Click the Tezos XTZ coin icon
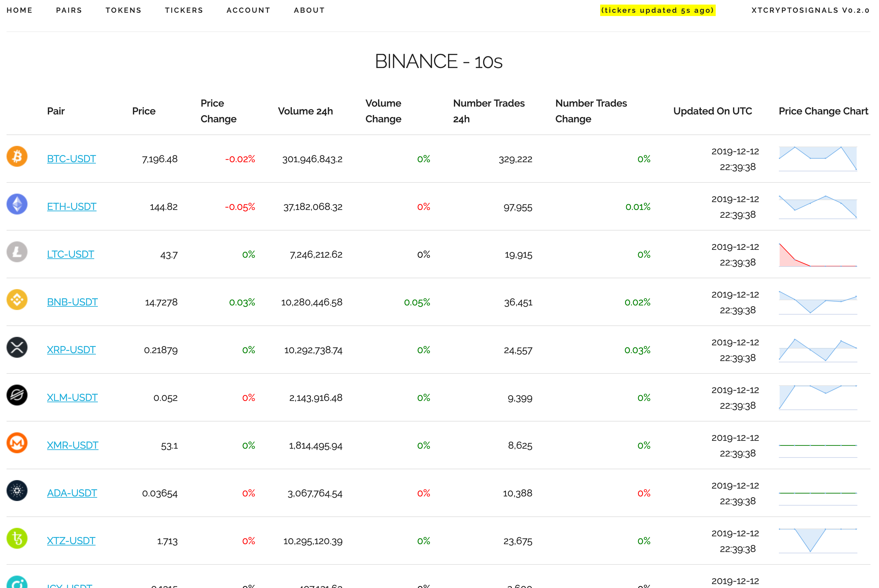 [17, 539]
